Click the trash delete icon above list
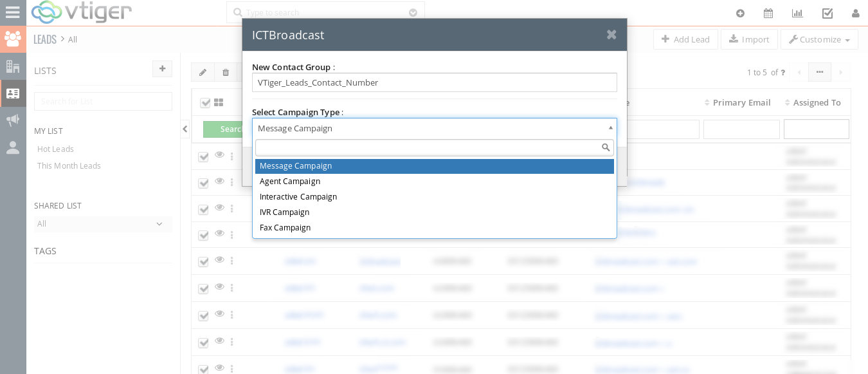This screenshot has height=374, width=868. click(x=226, y=72)
